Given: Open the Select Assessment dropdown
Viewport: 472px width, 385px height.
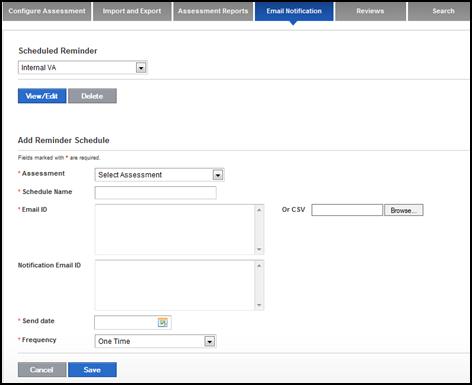Looking at the screenshot, I should [218, 175].
